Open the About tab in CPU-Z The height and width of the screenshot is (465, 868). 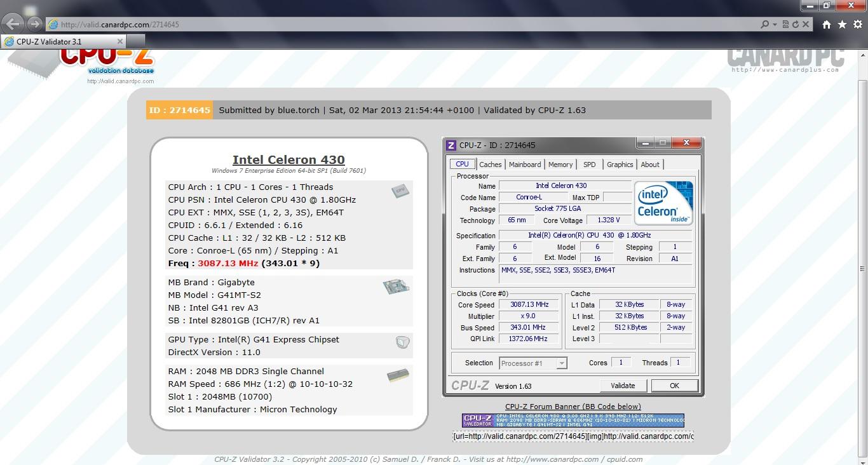650,165
